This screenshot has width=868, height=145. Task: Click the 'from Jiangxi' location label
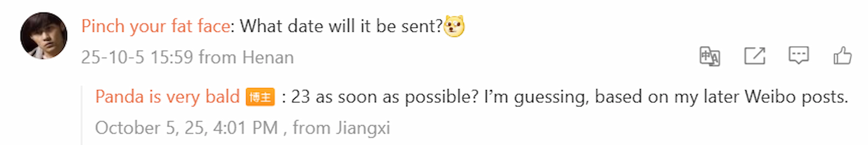pyautogui.click(x=341, y=128)
